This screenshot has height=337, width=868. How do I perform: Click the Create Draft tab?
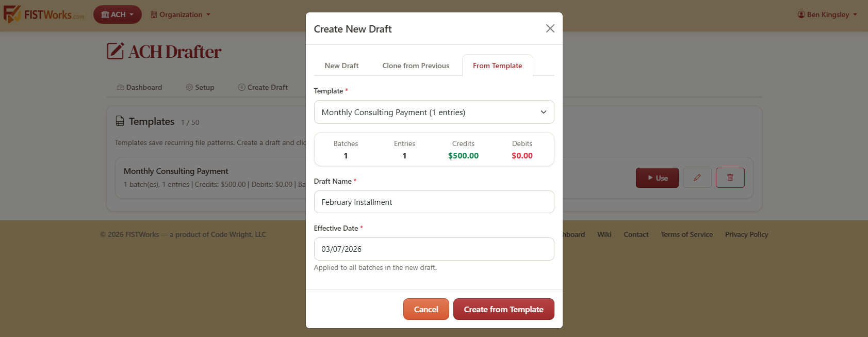click(263, 87)
